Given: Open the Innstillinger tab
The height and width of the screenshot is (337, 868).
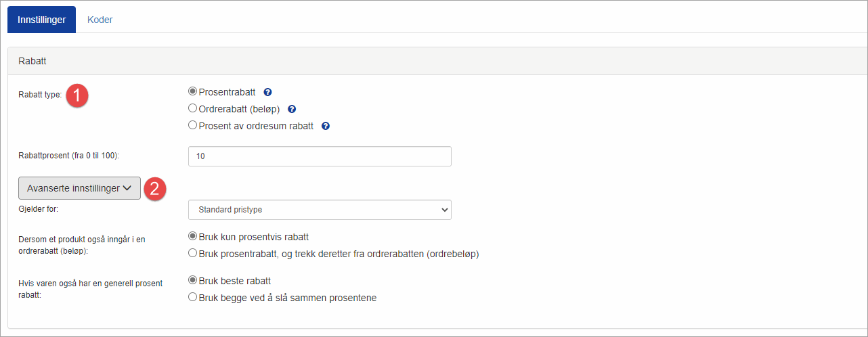Looking at the screenshot, I should (41, 20).
